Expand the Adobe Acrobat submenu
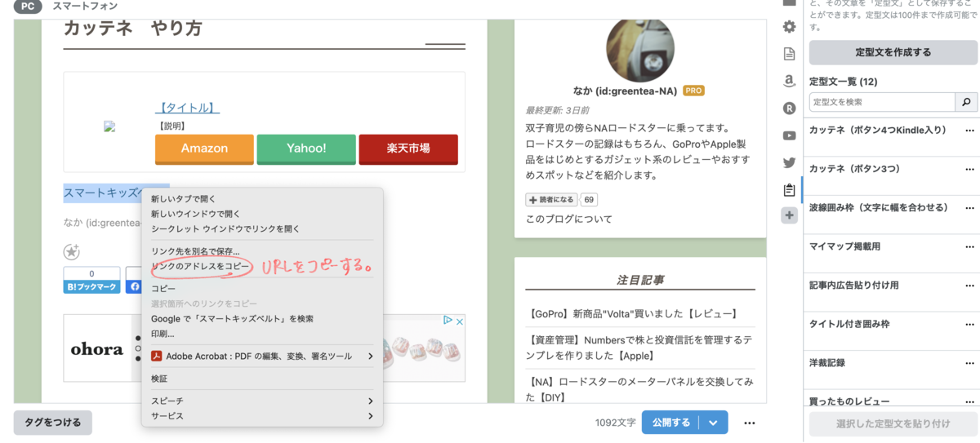980x443 pixels. coord(370,356)
